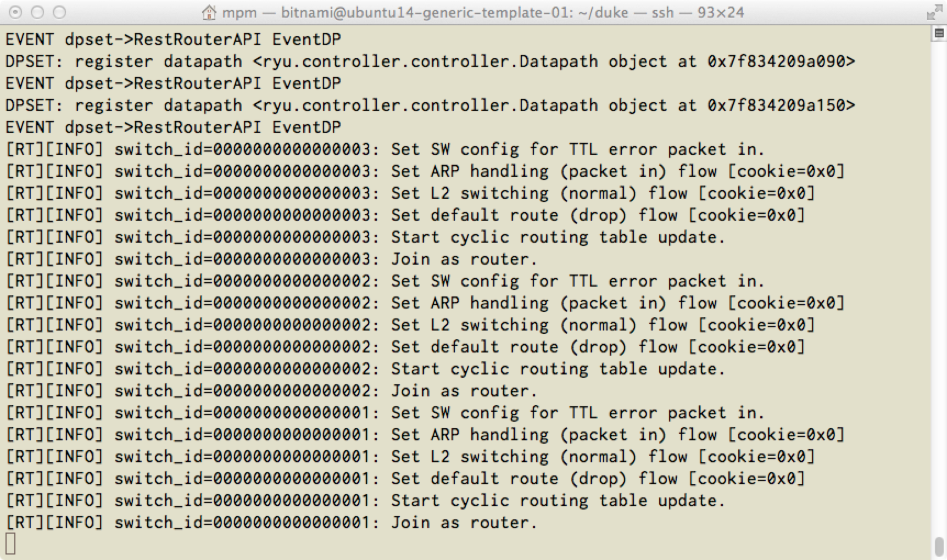Screen dimensions: 947x560
Task: Click switch 0000000000000001 default route drop line
Action: tap(405, 479)
